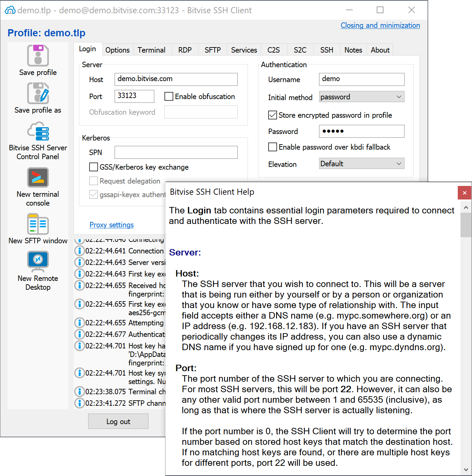Open the SSH tab
This screenshot has height=476, width=472.
pyautogui.click(x=327, y=50)
